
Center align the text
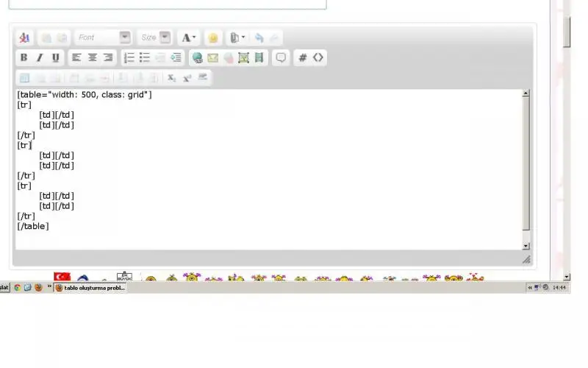point(93,57)
